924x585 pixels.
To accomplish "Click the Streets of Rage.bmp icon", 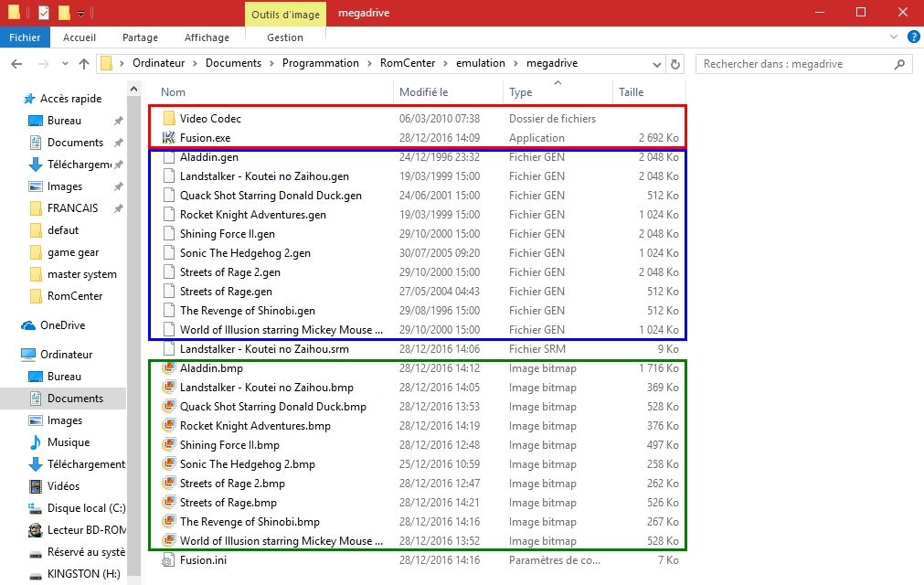I will (x=168, y=503).
